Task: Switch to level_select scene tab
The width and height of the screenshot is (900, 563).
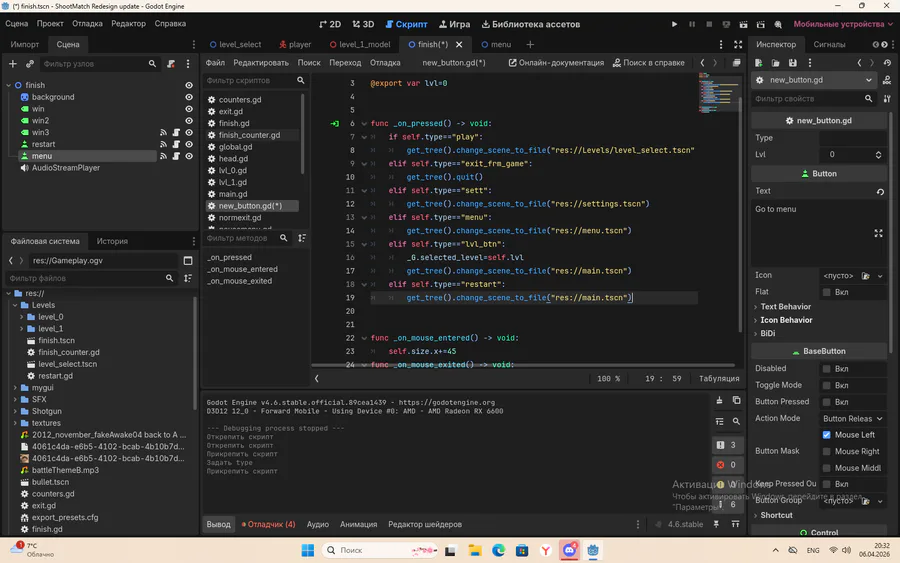Action: pyautogui.click(x=235, y=44)
